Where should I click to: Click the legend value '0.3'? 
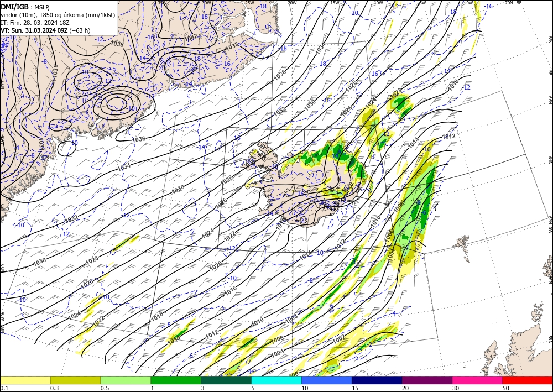54,388
